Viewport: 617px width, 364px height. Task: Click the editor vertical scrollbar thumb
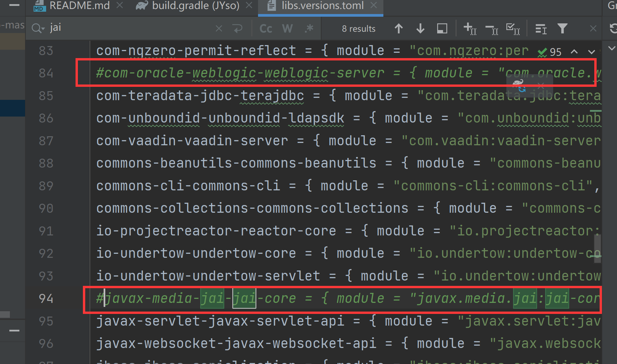tap(597, 248)
